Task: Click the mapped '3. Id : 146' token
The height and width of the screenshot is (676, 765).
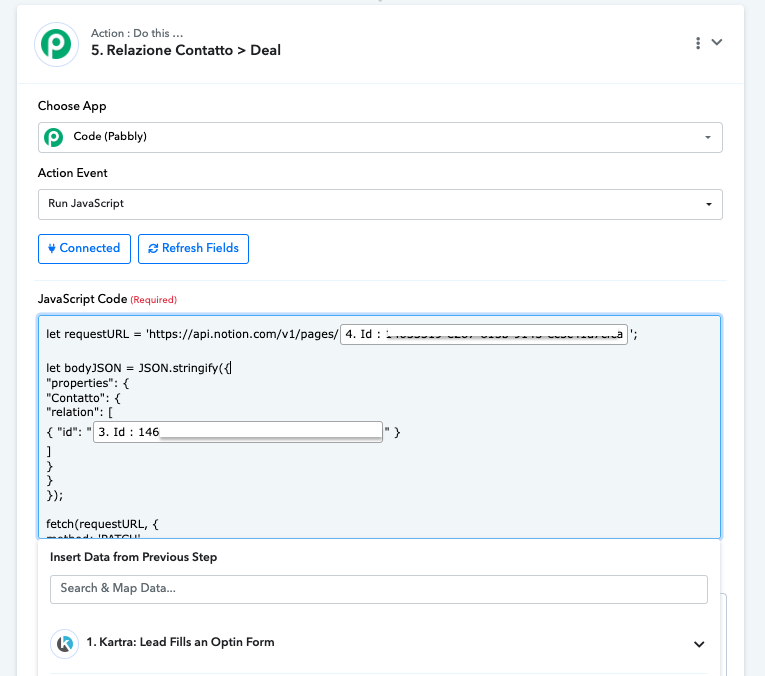Action: click(x=238, y=432)
